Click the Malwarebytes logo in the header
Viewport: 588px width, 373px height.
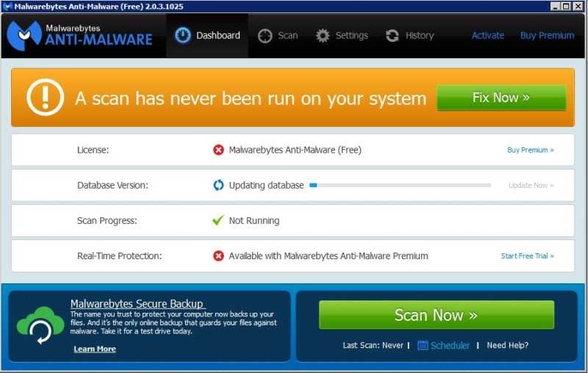pos(24,35)
